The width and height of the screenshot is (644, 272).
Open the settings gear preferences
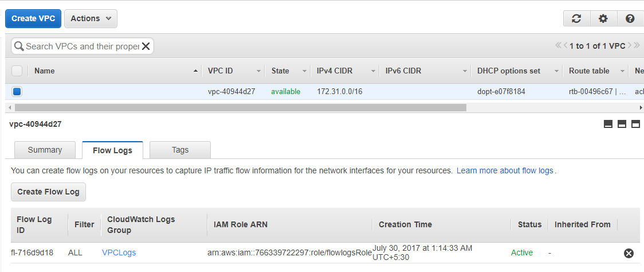[x=603, y=18]
